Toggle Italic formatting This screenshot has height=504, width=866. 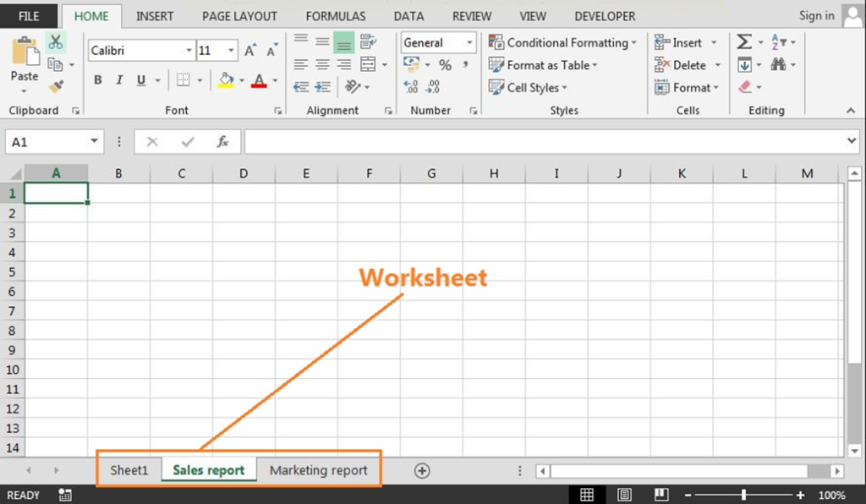pyautogui.click(x=119, y=80)
